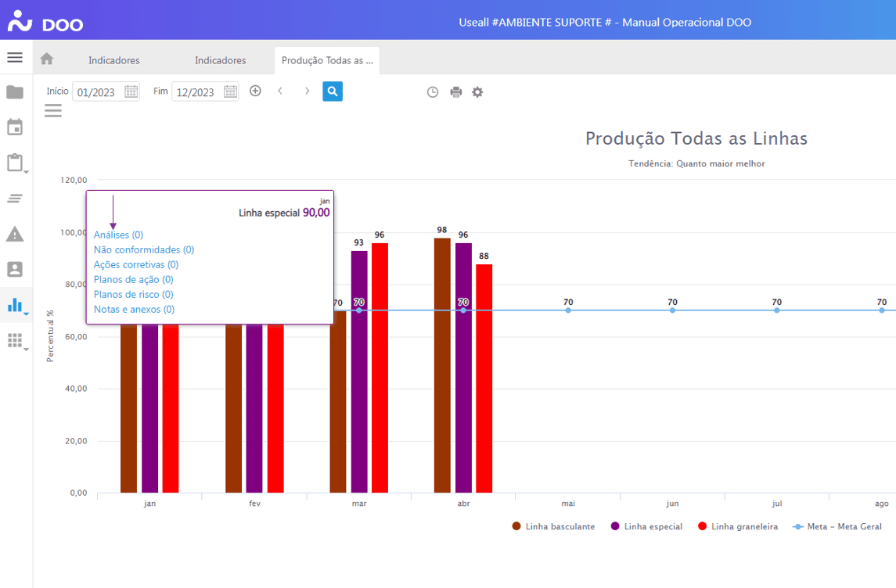Viewport: 896px width, 588px height.
Task: Expand the apps grid sidebar menu
Action: [x=16, y=341]
